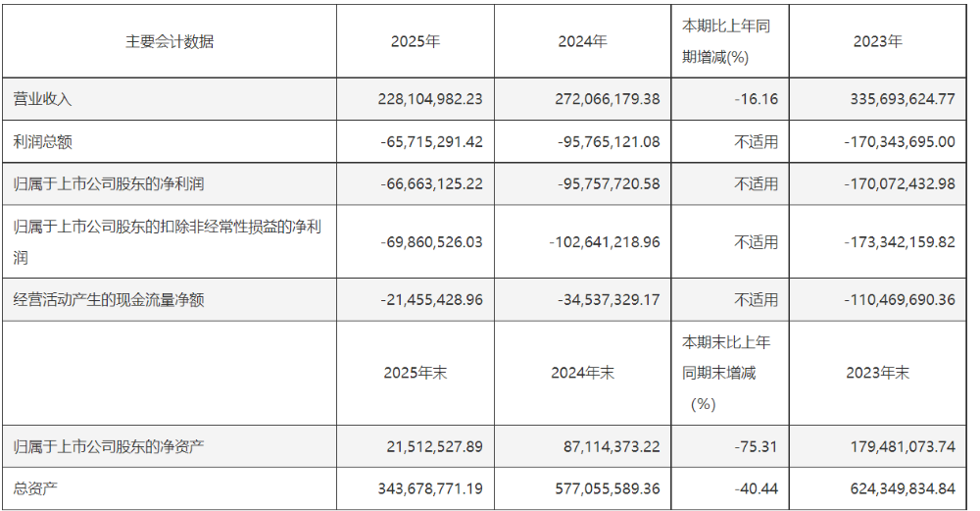
Task: Click 2023 net profit -170,072,432.98
Action: [x=900, y=183]
